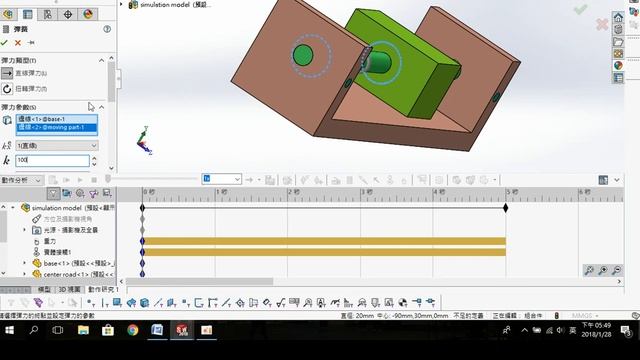Select the edge<1>@base-1 entry
Viewport: 640px width, 360px height.
[x=57, y=119]
